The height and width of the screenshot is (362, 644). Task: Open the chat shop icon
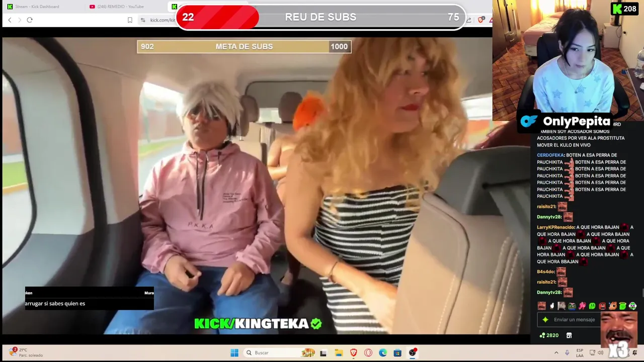(569, 335)
